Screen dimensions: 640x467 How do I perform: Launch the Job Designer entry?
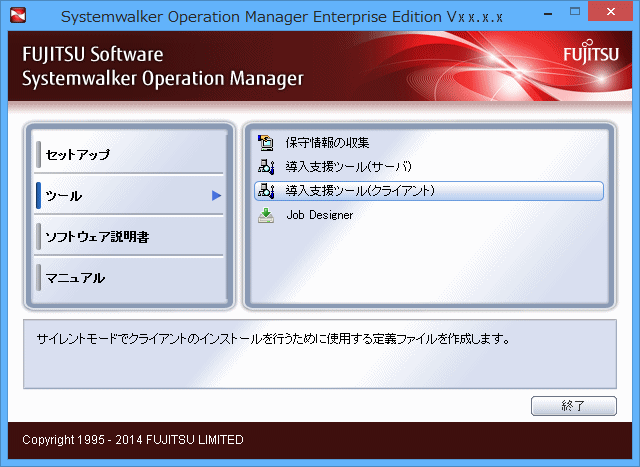[x=429, y=215]
